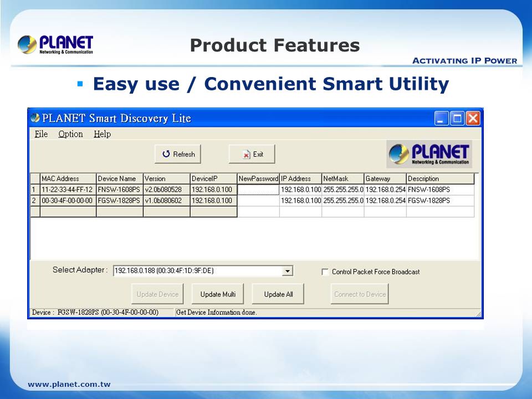Click the Version column header
The image size is (532, 399).
(167, 178)
